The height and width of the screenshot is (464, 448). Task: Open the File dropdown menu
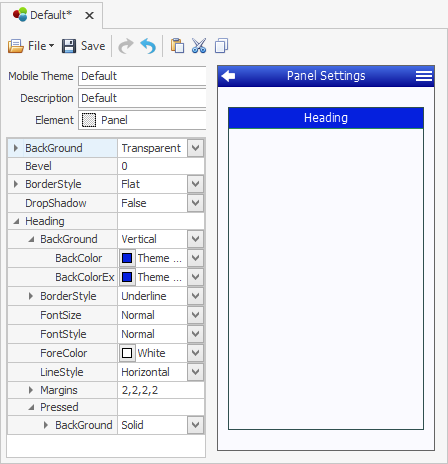click(x=31, y=46)
